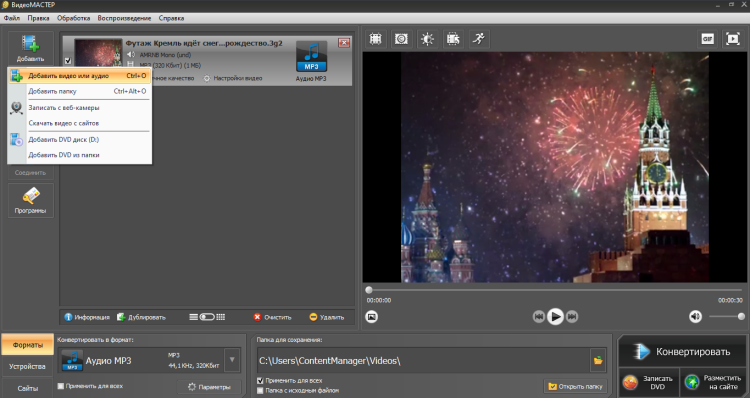
Task: Switch to the Форматы tab
Action: coord(28,345)
